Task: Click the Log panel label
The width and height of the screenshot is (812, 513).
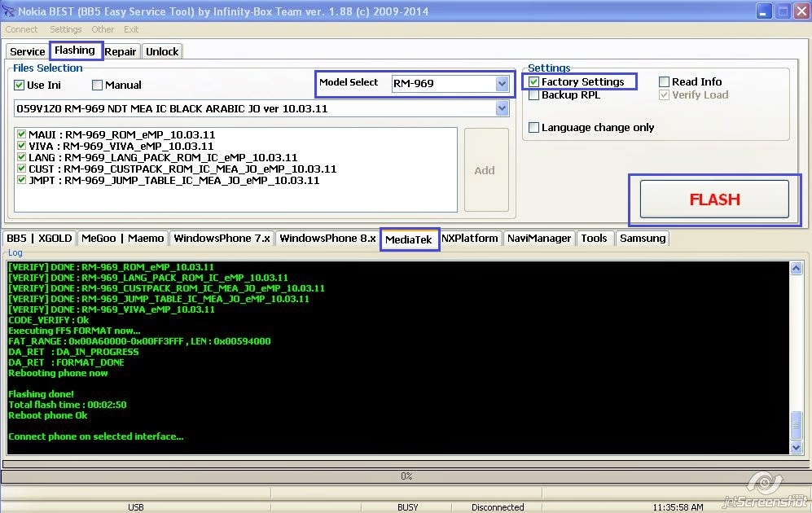Action: [x=15, y=252]
